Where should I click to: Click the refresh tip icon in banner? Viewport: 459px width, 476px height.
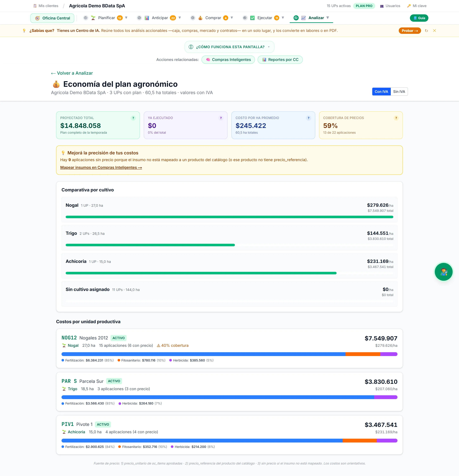(x=426, y=31)
